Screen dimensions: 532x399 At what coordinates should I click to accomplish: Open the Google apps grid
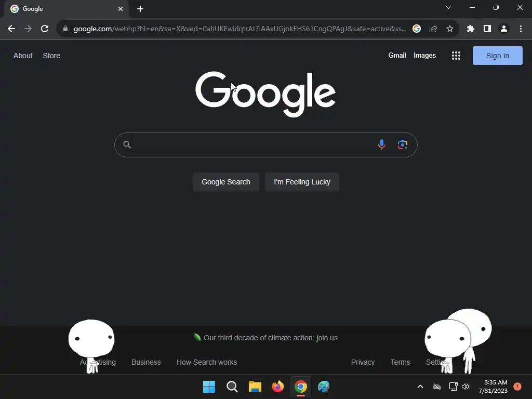(456, 56)
